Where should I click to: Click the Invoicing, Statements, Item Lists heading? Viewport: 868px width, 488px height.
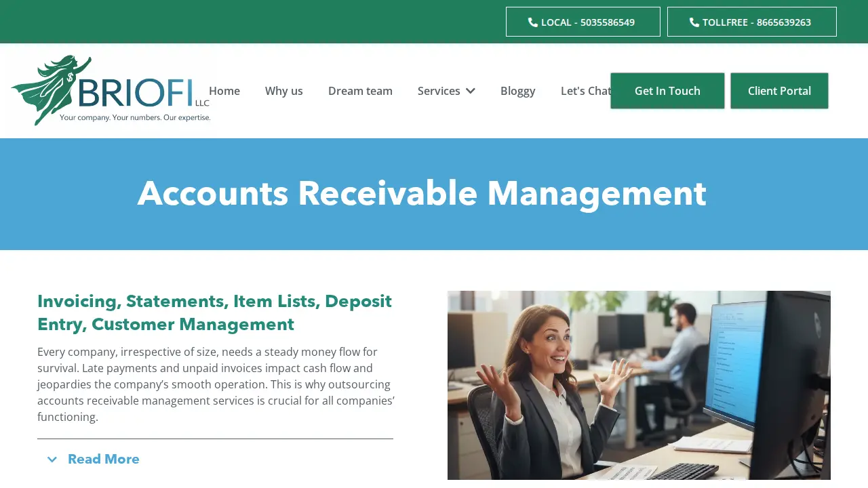[215, 313]
